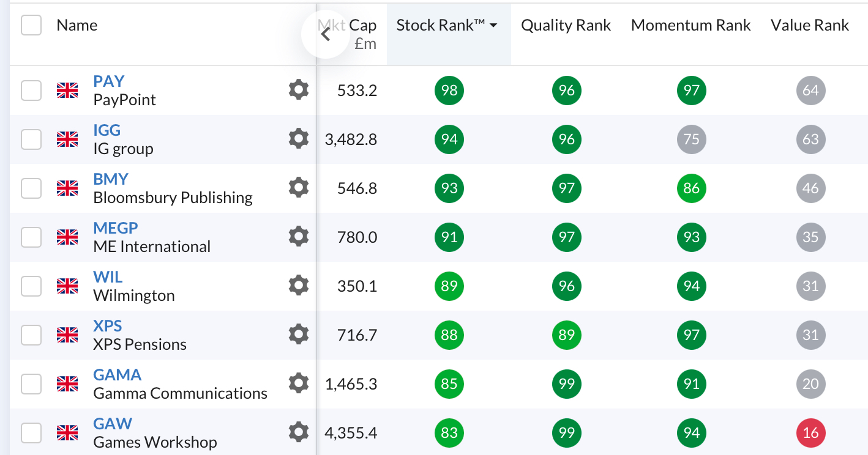Sort the table by Momentum Rank
The height and width of the screenshot is (455, 868).
[691, 25]
